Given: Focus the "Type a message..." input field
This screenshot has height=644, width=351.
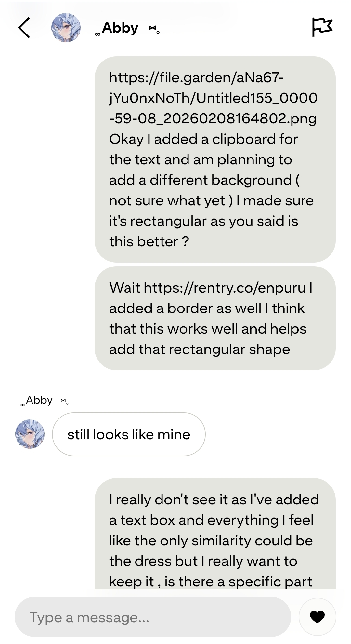Looking at the screenshot, I should (153, 617).
